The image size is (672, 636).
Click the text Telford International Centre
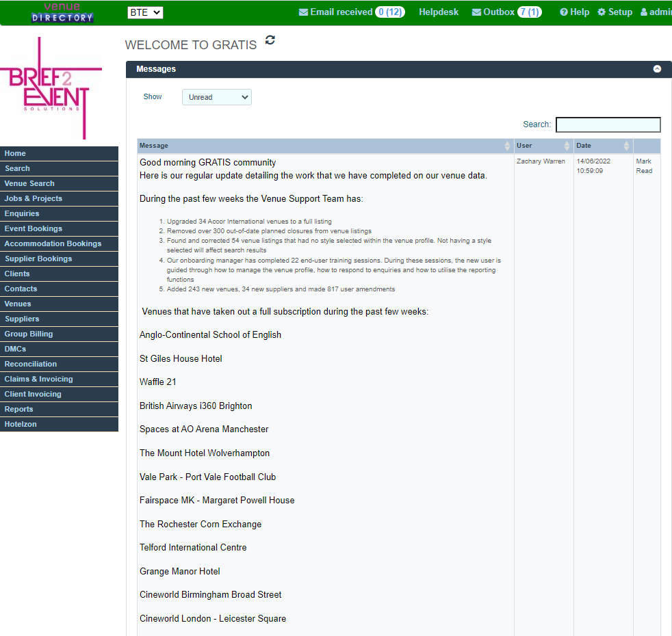click(193, 547)
